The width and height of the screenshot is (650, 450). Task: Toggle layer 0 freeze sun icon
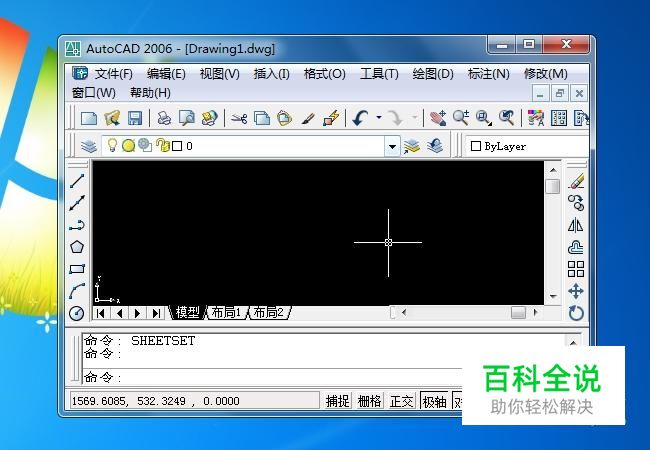coord(129,145)
